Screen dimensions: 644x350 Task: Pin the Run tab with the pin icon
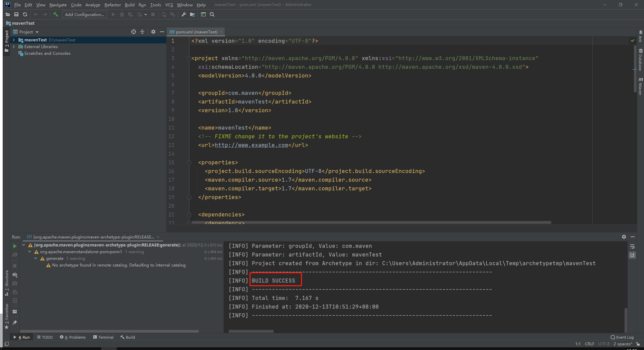pyautogui.click(x=15, y=323)
